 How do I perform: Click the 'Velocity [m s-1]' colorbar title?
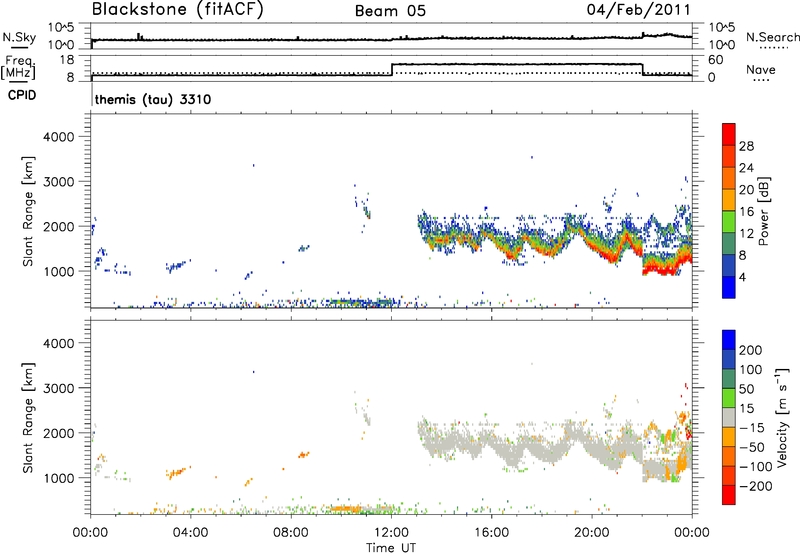782,417
